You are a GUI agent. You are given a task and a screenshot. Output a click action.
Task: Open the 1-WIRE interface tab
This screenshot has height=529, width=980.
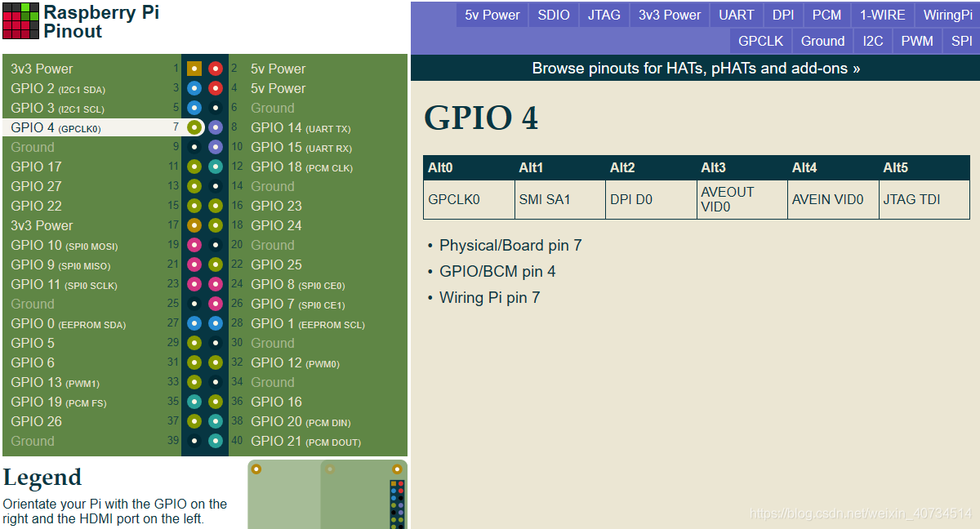point(882,15)
